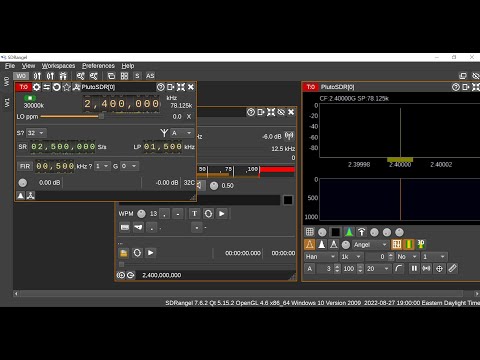Shrink the PlutoSDR device window
The width and height of the screenshot is (480, 360).
[x=181, y=87]
